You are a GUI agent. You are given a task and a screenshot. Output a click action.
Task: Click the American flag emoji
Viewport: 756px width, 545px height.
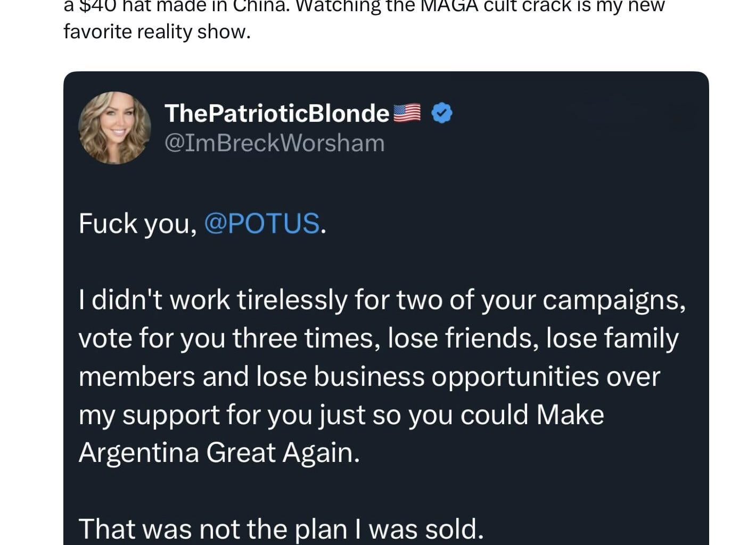pos(407,113)
